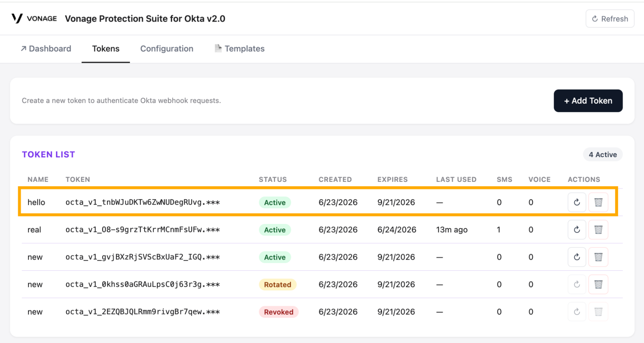644x343 pixels.
Task: Click the Revoked status badge
Action: tap(279, 312)
